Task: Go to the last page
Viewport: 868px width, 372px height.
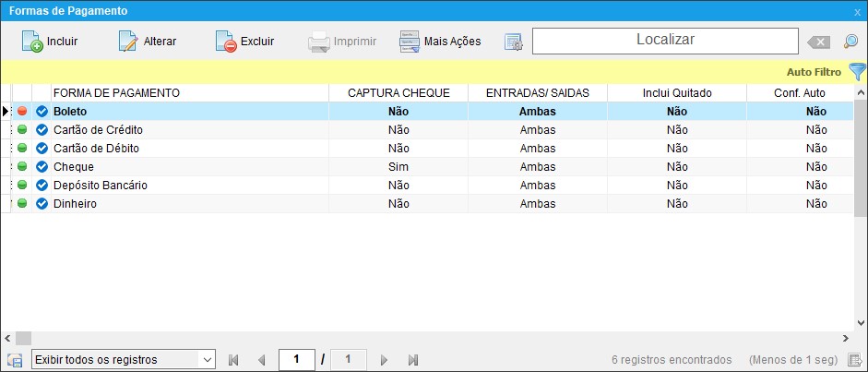Action: pos(412,360)
